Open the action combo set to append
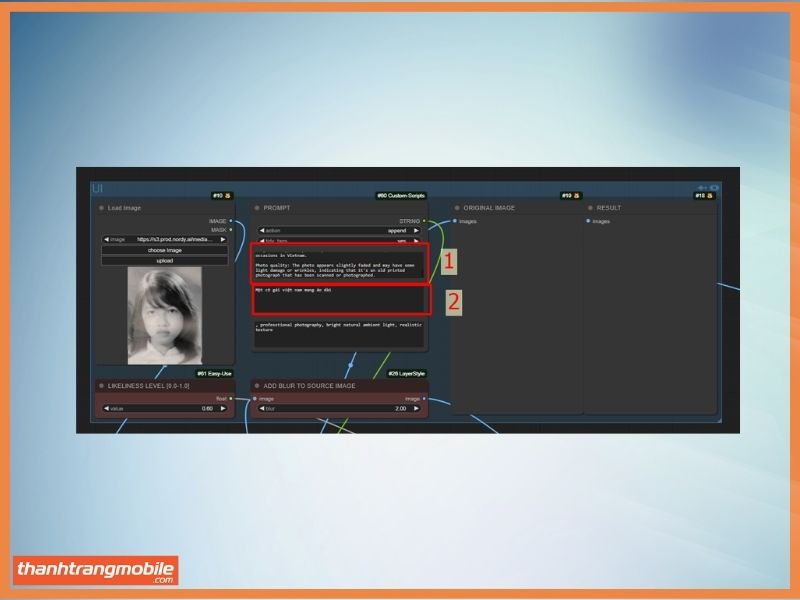This screenshot has width=800, height=600. click(x=339, y=231)
